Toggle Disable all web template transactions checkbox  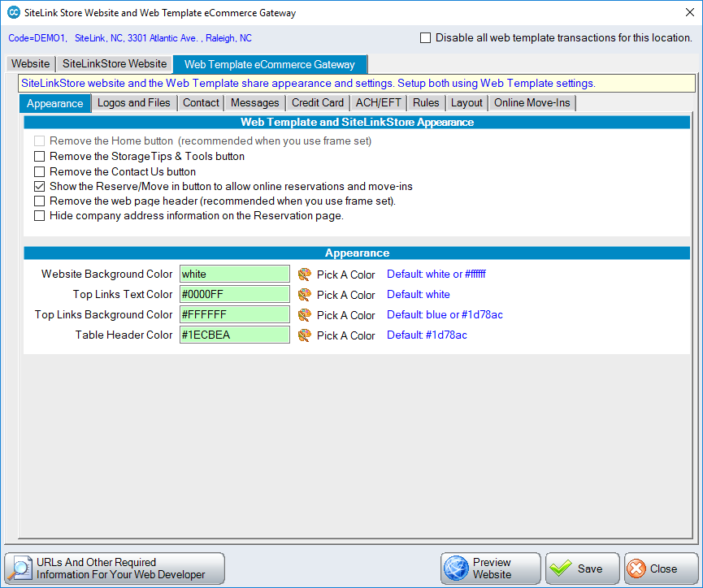pos(426,37)
